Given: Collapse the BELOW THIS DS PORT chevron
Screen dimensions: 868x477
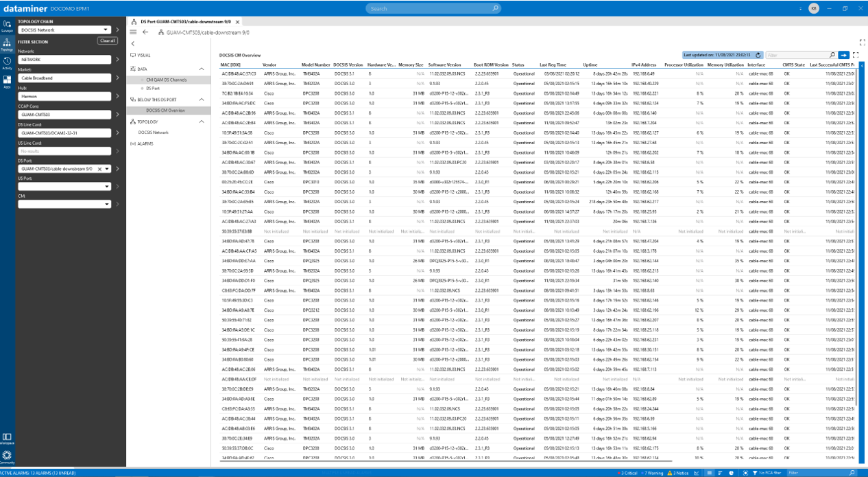Looking at the screenshot, I should pyautogui.click(x=202, y=100).
